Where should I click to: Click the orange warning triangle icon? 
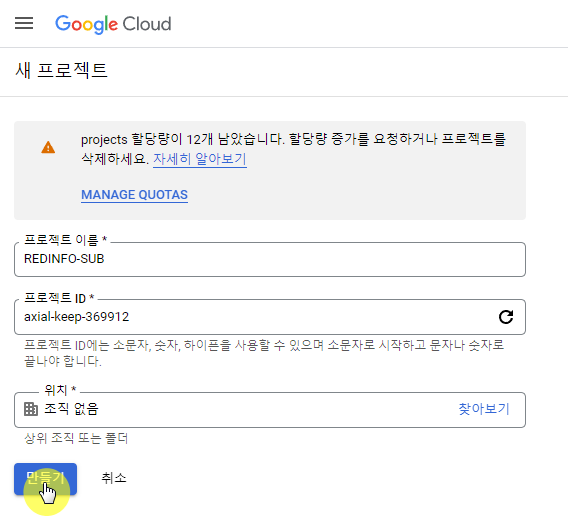48,147
